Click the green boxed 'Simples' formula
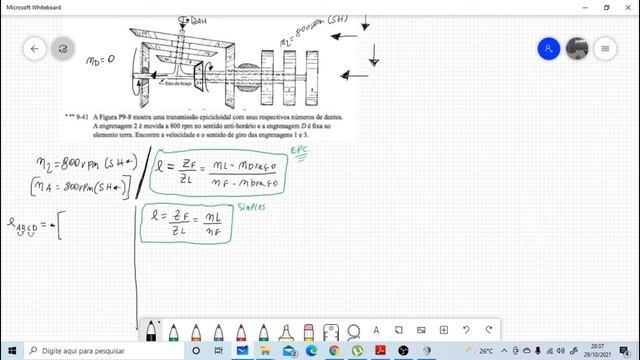Image resolution: width=640 pixels, height=360 pixels. [187, 224]
